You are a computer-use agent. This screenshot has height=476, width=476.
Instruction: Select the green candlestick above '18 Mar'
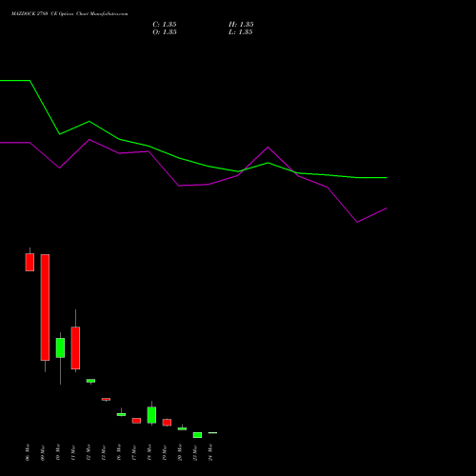(151, 415)
